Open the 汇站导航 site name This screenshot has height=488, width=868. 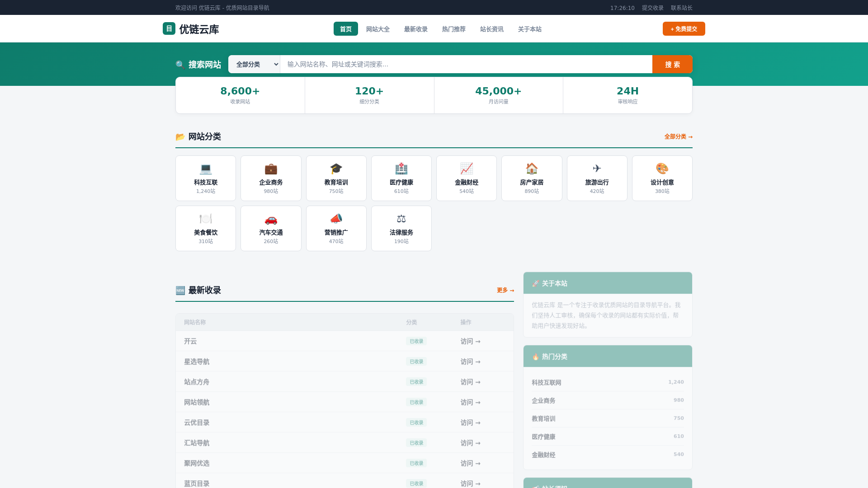(197, 443)
